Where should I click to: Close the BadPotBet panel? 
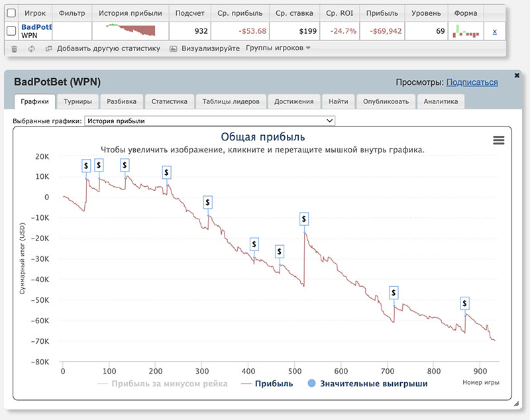517,76
